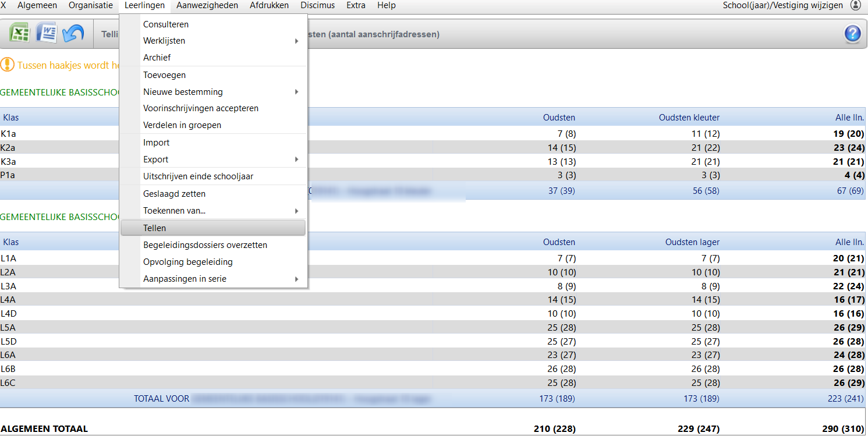
Task: Expand the Werklijsten submenu arrow
Action: coord(296,41)
